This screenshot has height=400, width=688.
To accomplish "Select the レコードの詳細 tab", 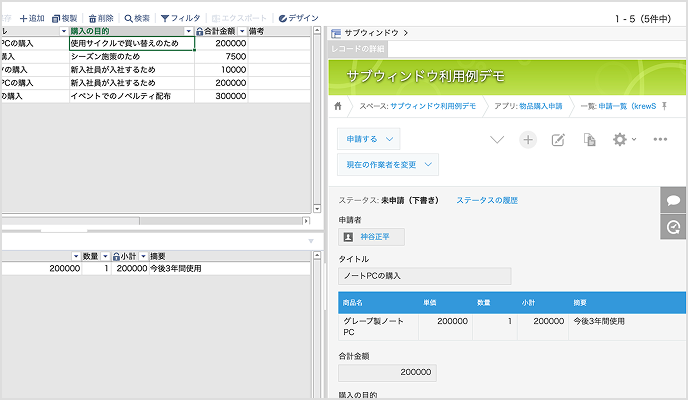I will click(358, 49).
